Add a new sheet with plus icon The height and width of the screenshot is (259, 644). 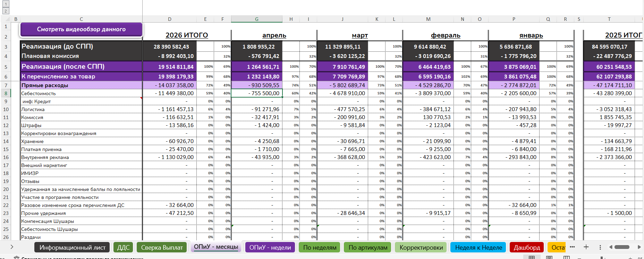coord(586,247)
